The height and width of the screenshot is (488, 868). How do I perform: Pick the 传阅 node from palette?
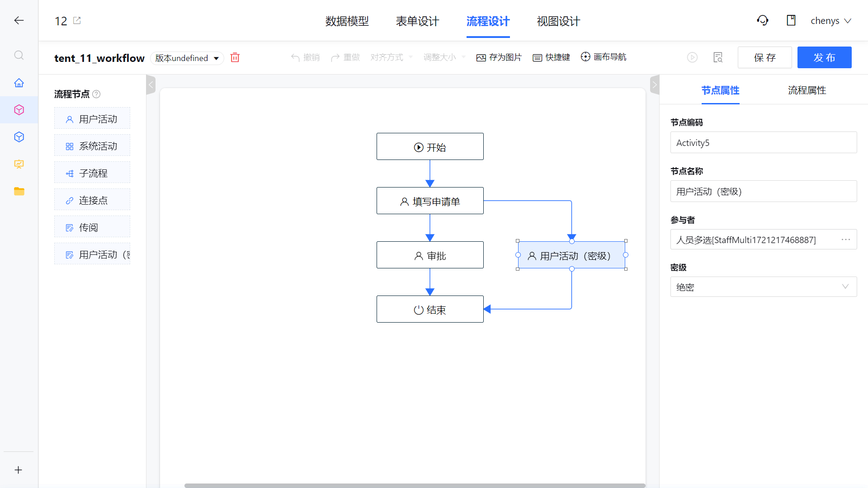tap(92, 227)
